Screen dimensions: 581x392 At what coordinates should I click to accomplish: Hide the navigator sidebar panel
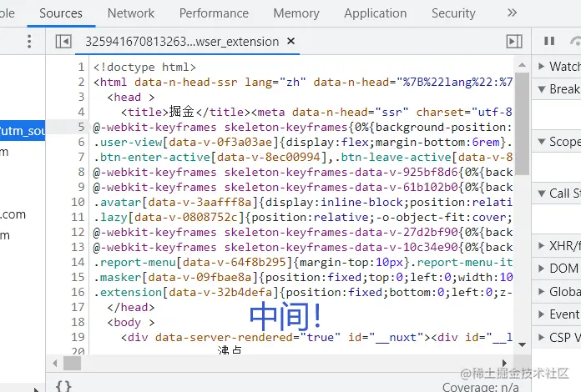(x=63, y=42)
